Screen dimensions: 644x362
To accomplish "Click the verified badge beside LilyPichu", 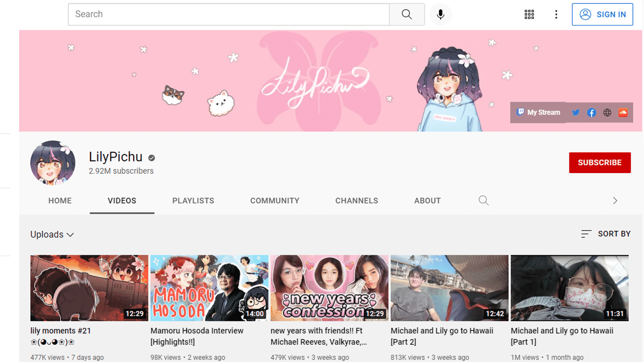I will pyautogui.click(x=152, y=158).
